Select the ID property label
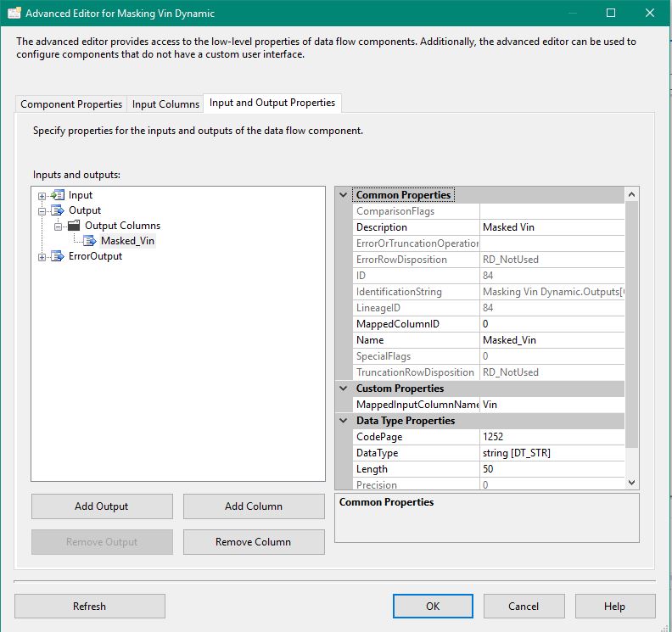672x632 pixels. (x=361, y=276)
